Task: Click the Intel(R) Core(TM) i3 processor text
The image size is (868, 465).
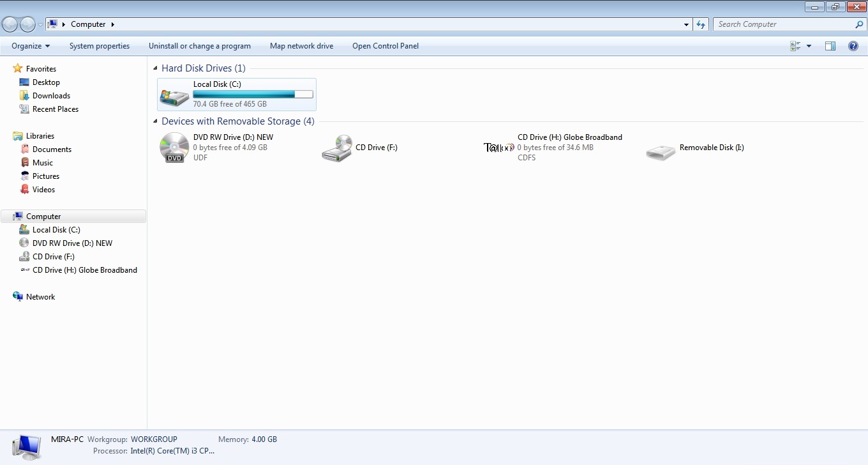Action: click(x=172, y=451)
